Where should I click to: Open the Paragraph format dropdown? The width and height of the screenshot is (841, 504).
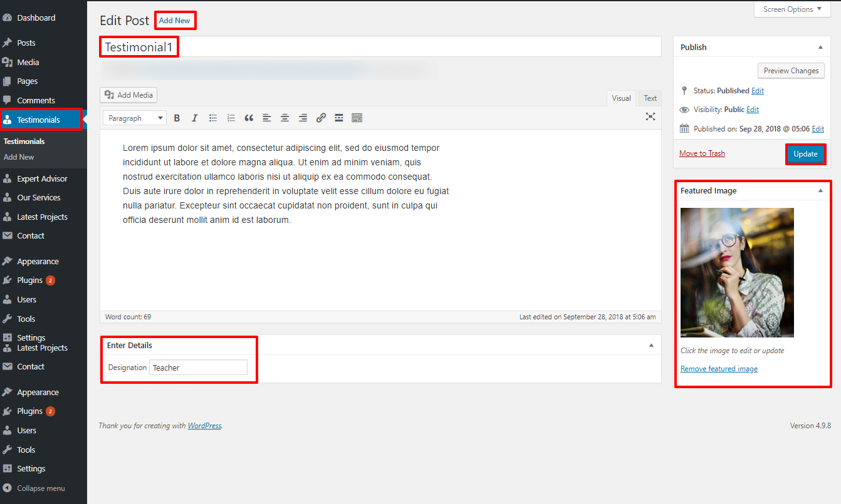coord(135,118)
